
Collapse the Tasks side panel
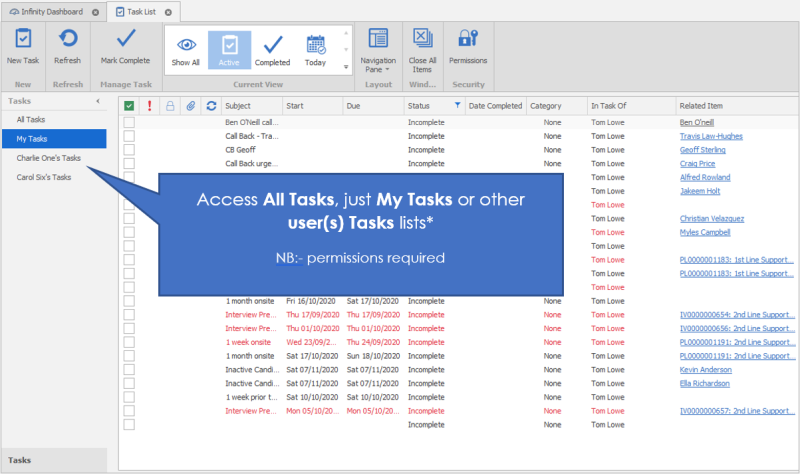(97, 101)
